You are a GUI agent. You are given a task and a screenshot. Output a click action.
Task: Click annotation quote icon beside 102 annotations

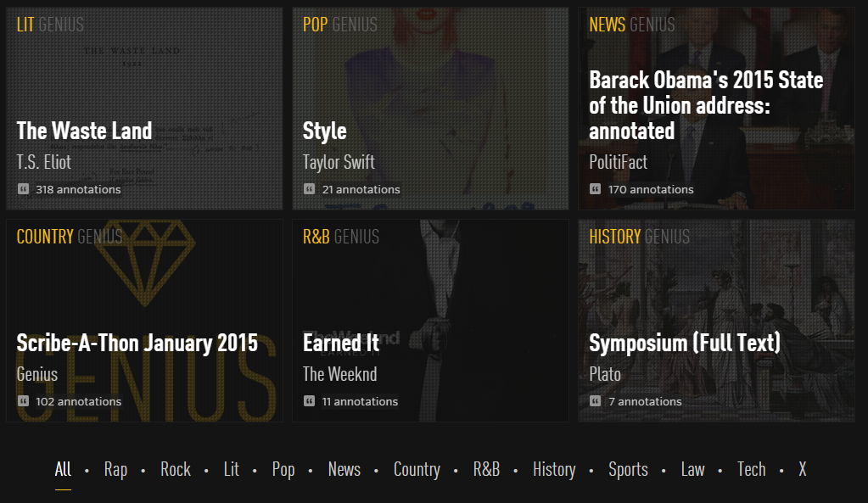(23, 401)
